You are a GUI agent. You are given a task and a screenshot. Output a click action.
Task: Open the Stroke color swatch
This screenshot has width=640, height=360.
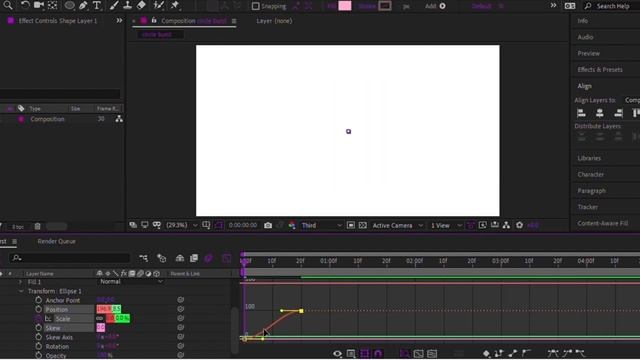click(x=385, y=6)
